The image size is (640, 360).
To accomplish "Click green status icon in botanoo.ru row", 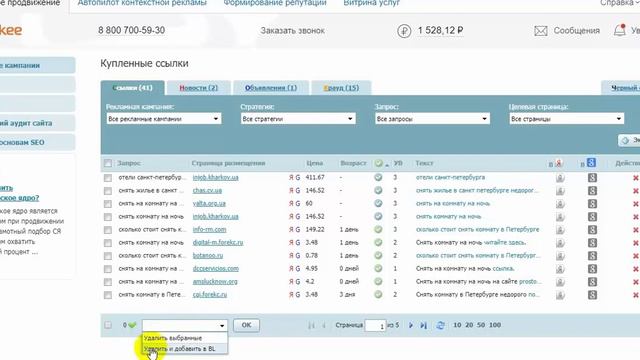I will tap(378, 256).
